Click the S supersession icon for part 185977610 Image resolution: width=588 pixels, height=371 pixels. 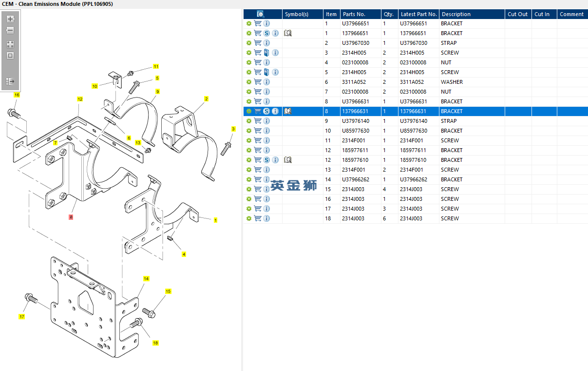(266, 160)
